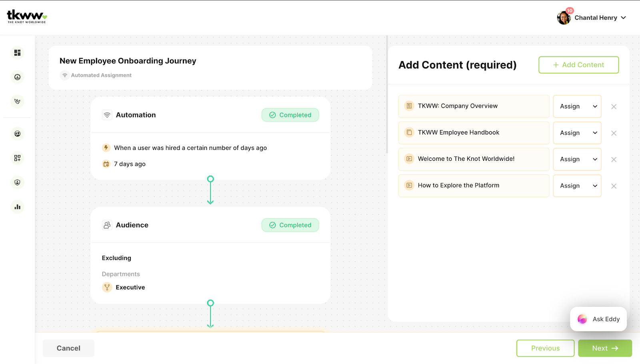Select the add-widget icon in the sidebar
Screen dimensions: 640x364
click(17, 158)
